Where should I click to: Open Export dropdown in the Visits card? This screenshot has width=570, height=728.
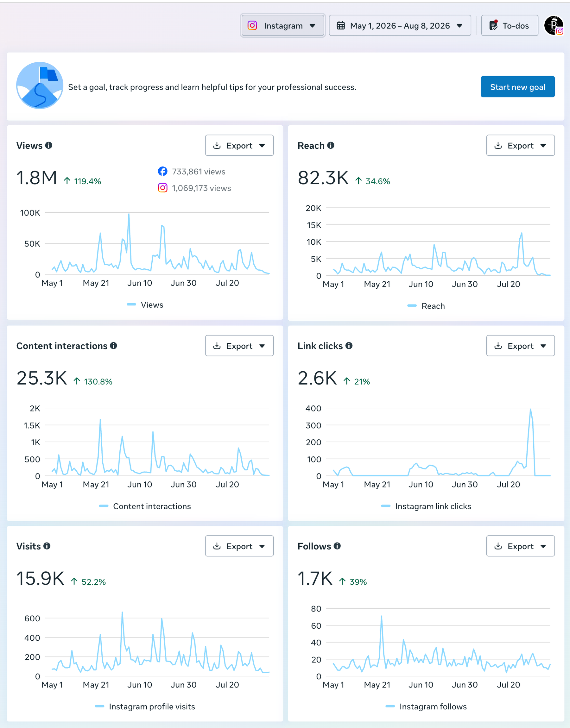point(239,546)
